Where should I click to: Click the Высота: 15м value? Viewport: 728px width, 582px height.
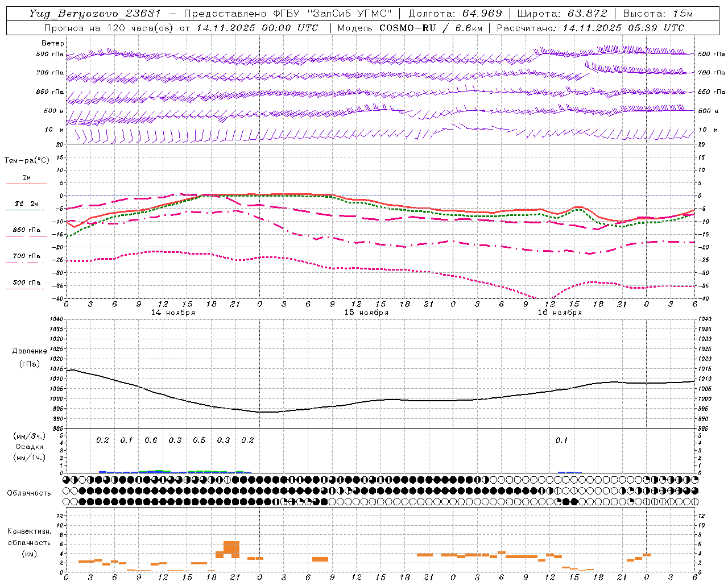pos(658,14)
